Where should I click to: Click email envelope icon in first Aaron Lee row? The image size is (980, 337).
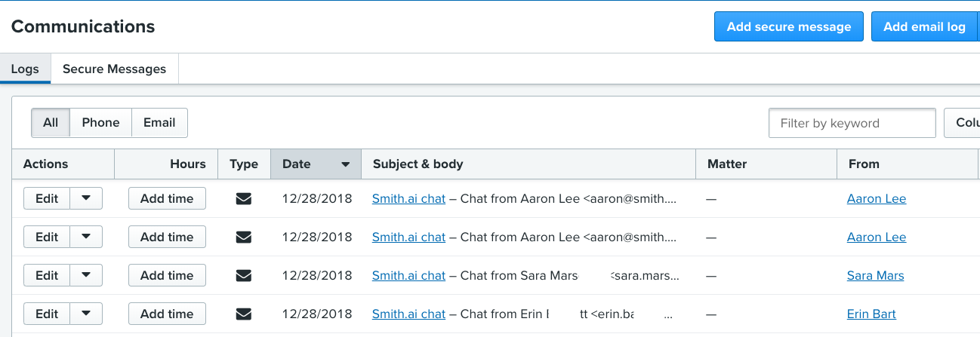pyautogui.click(x=243, y=199)
